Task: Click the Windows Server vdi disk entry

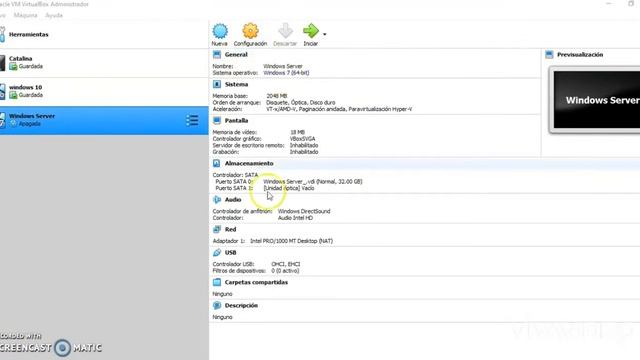Action: coord(313,182)
